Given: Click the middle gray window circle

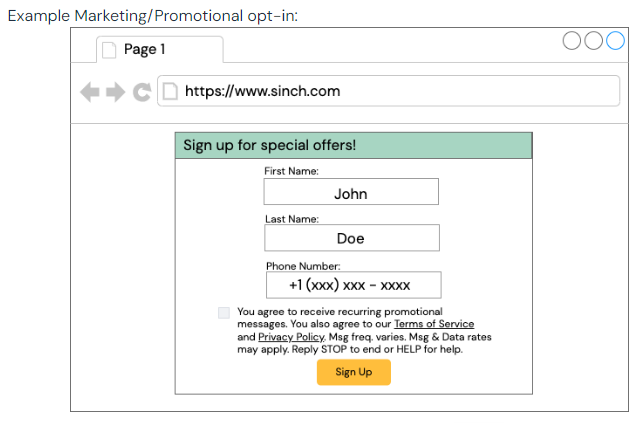Looking at the screenshot, I should point(593,41).
